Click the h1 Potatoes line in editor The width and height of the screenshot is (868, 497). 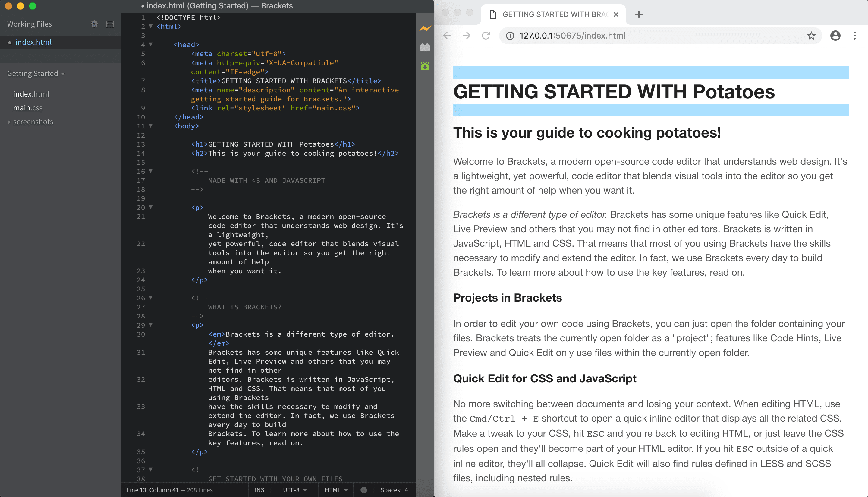tap(273, 144)
